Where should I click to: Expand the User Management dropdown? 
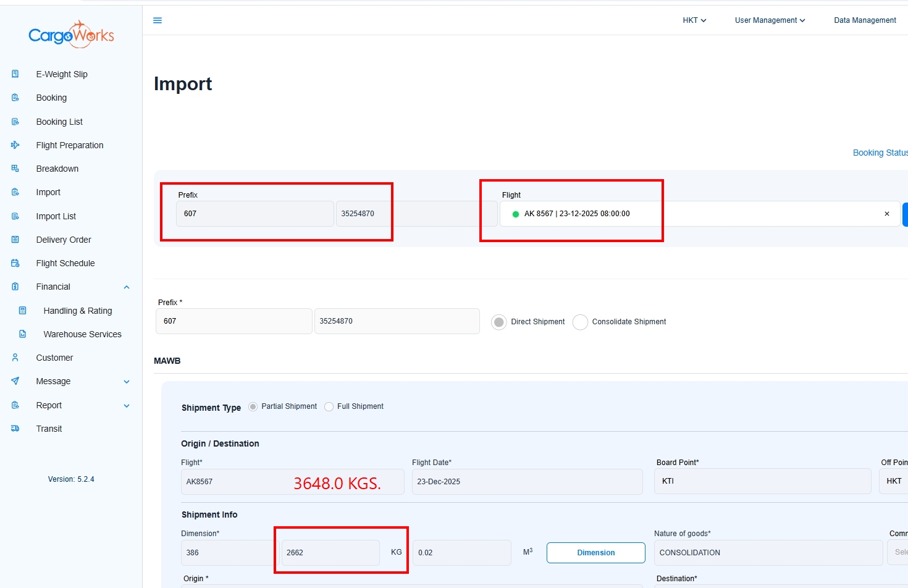[x=770, y=20]
